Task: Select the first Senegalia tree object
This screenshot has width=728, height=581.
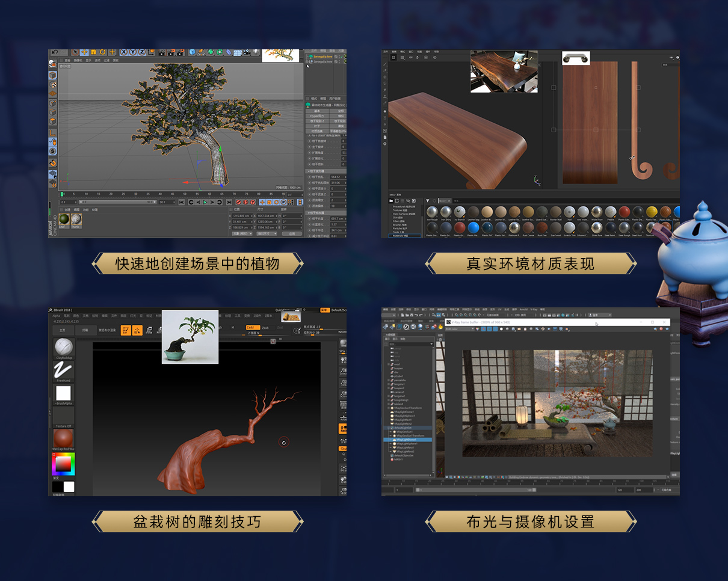Action: pyautogui.click(x=322, y=57)
